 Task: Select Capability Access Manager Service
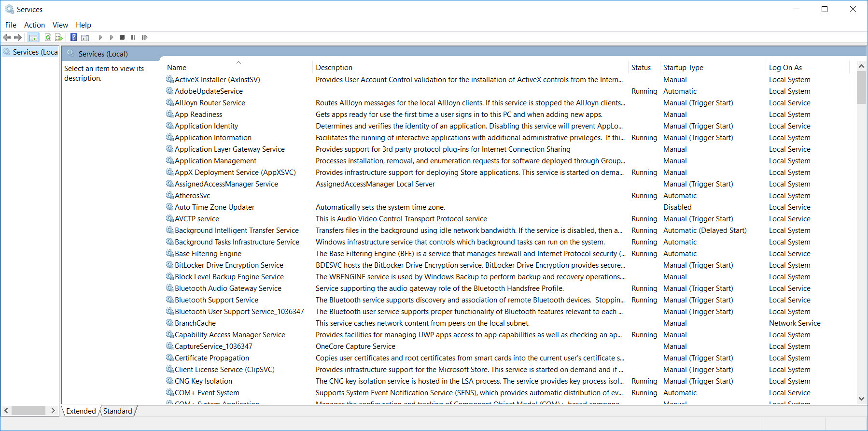pos(230,335)
